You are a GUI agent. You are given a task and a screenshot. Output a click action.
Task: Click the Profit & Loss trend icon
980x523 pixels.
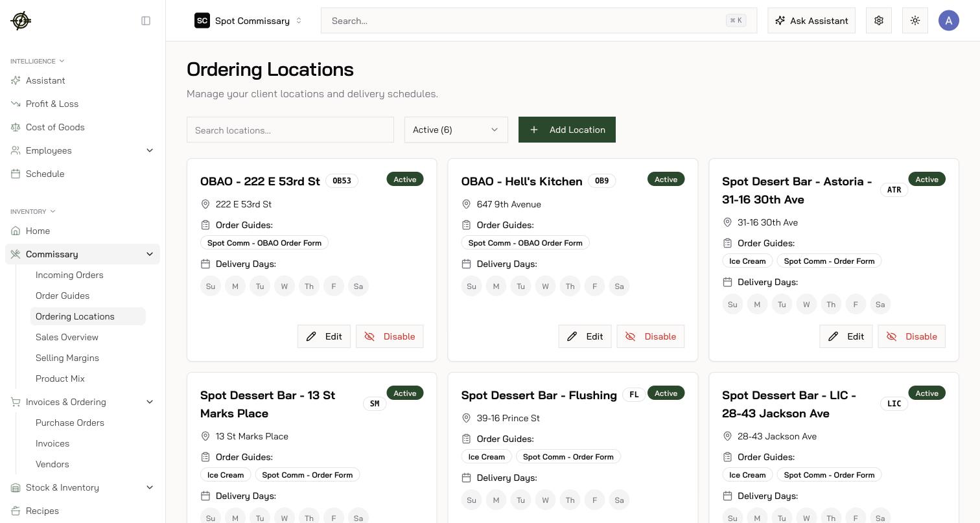[x=16, y=104]
